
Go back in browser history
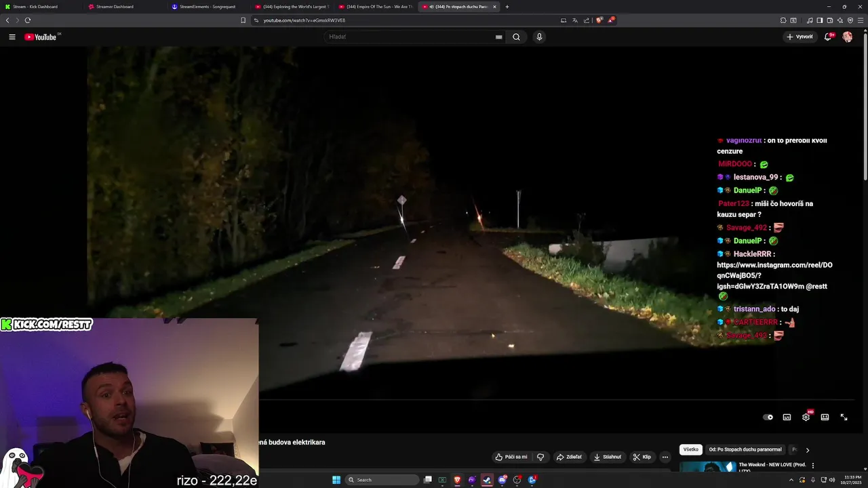(x=7, y=20)
